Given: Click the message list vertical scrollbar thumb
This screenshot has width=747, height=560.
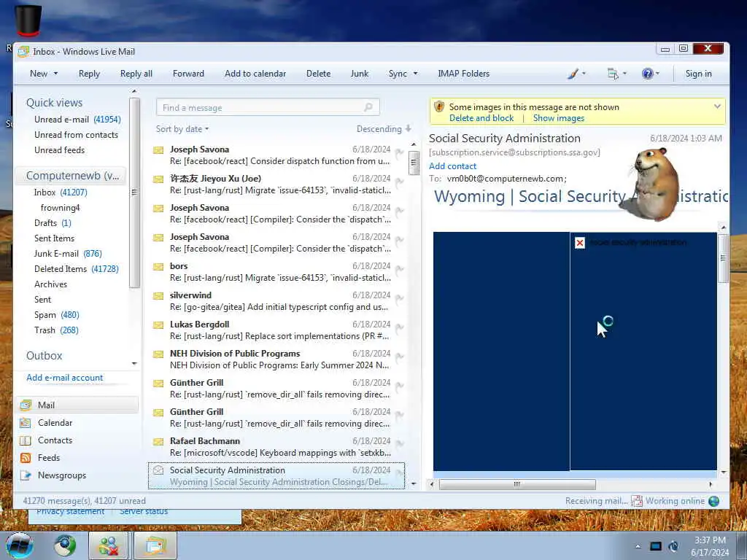Looking at the screenshot, I should point(414,163).
